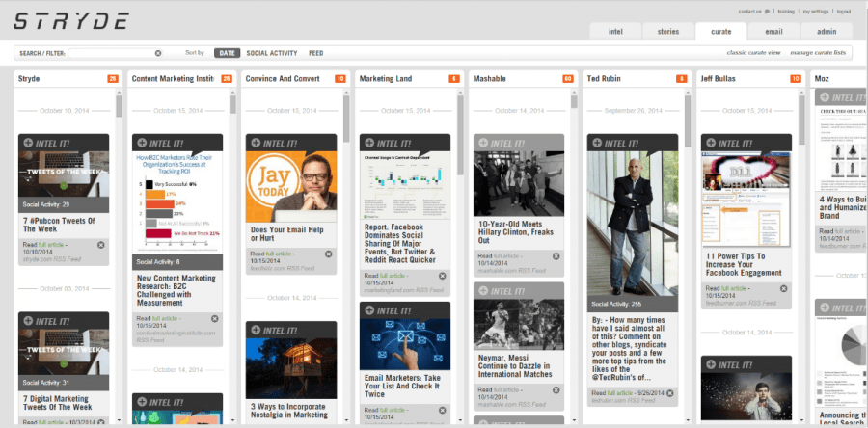Click the Marketing Land column scrollbar
The image size is (868, 428).
click(461, 136)
